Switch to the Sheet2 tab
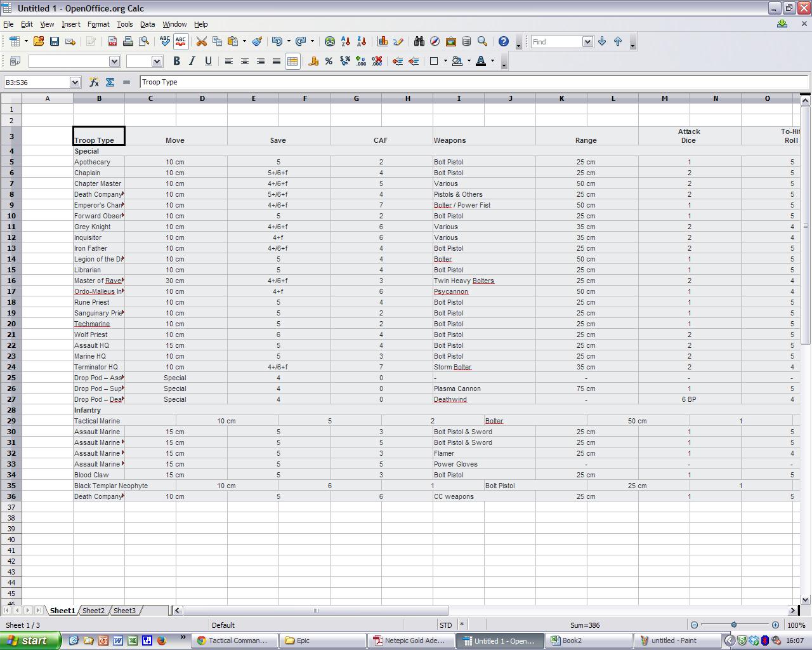This screenshot has height=650, width=812. point(93,611)
